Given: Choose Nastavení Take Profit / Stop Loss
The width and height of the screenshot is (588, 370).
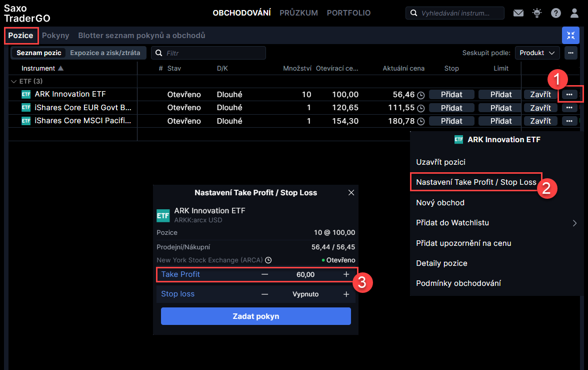Looking at the screenshot, I should tap(476, 182).
